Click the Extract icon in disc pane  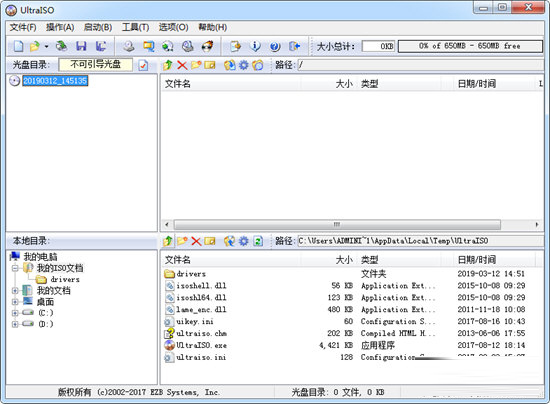[x=230, y=65]
